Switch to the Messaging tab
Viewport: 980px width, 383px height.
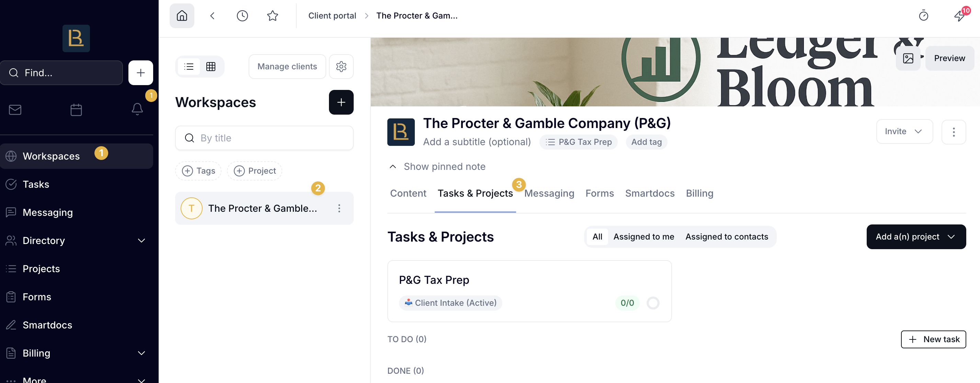[x=549, y=193]
